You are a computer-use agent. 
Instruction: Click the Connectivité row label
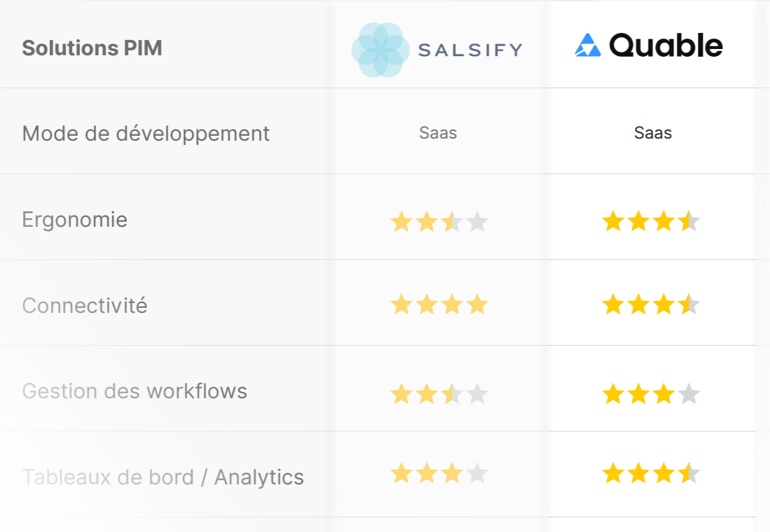85,305
